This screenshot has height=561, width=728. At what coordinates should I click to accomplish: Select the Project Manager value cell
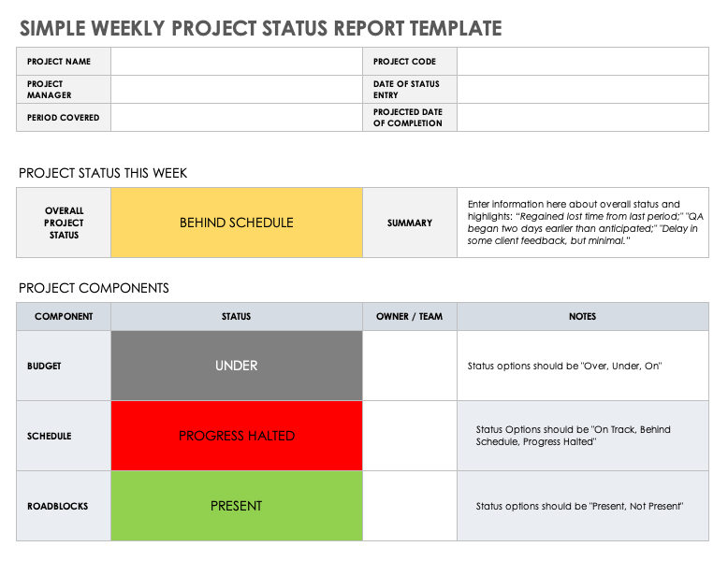[x=236, y=90]
